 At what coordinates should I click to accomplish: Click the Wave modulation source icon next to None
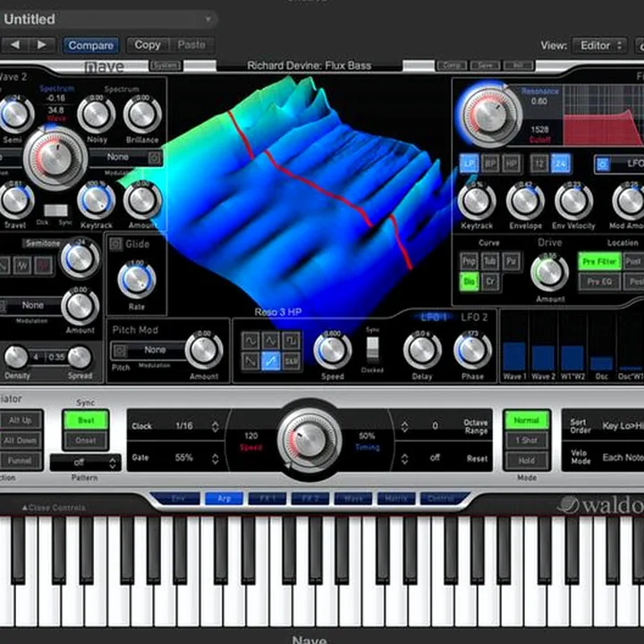[155, 157]
